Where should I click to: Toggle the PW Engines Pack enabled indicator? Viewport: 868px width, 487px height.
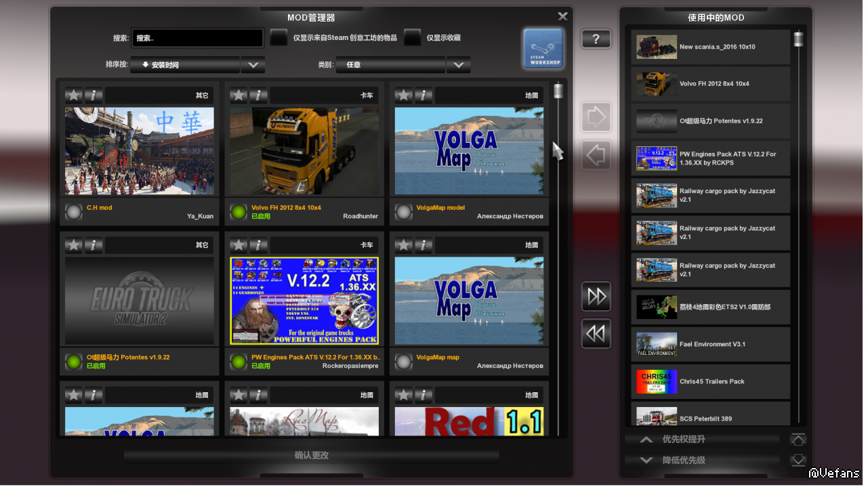[239, 362]
